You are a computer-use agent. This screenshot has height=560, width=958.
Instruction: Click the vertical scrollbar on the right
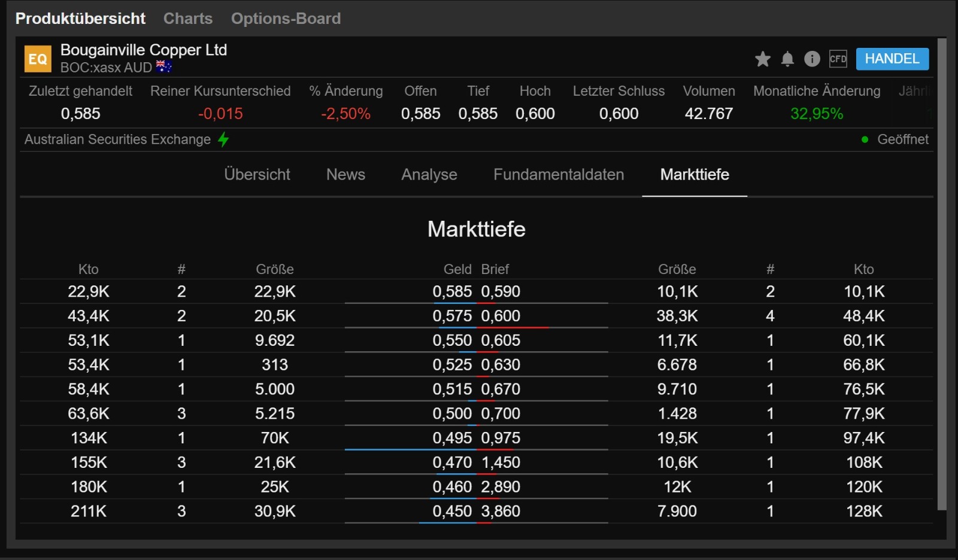click(x=942, y=274)
